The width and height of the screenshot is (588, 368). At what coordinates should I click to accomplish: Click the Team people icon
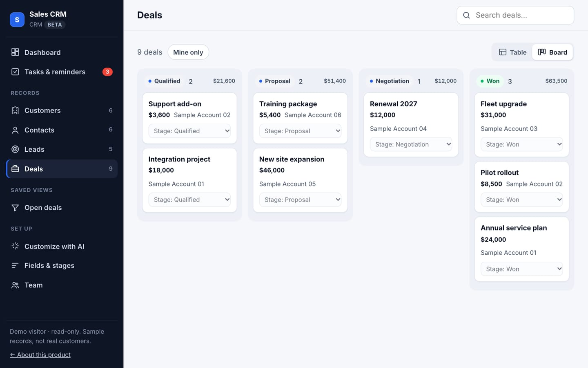tap(15, 285)
